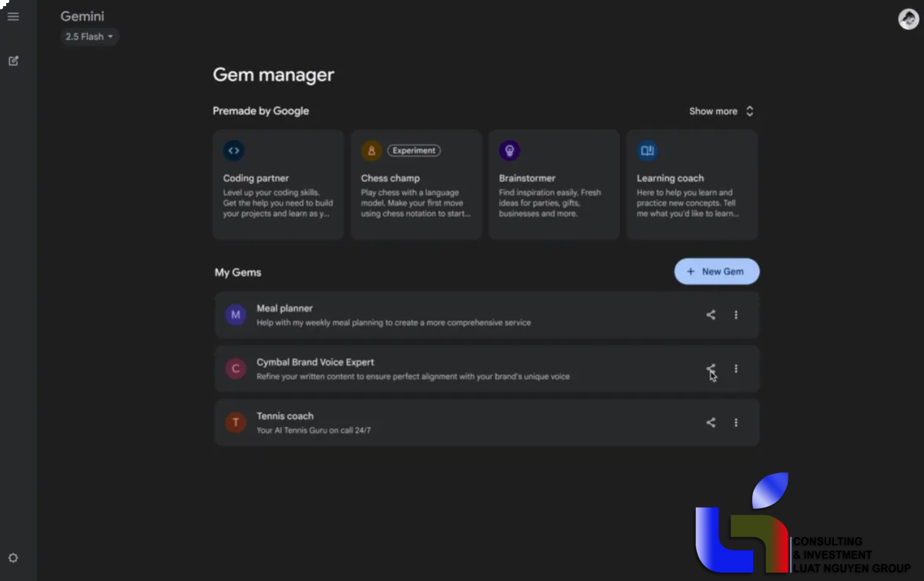924x581 pixels.
Task: Create a gem with the New Gem button
Action: point(717,271)
